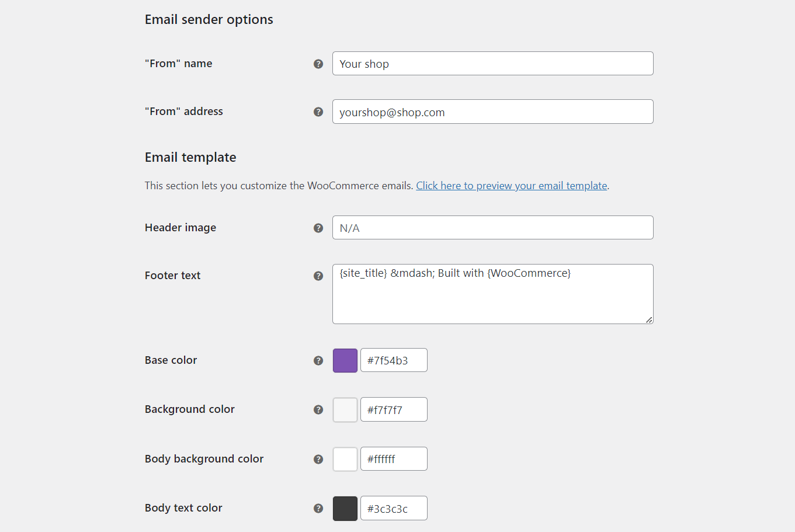Click the "From" address label

pyautogui.click(x=184, y=112)
